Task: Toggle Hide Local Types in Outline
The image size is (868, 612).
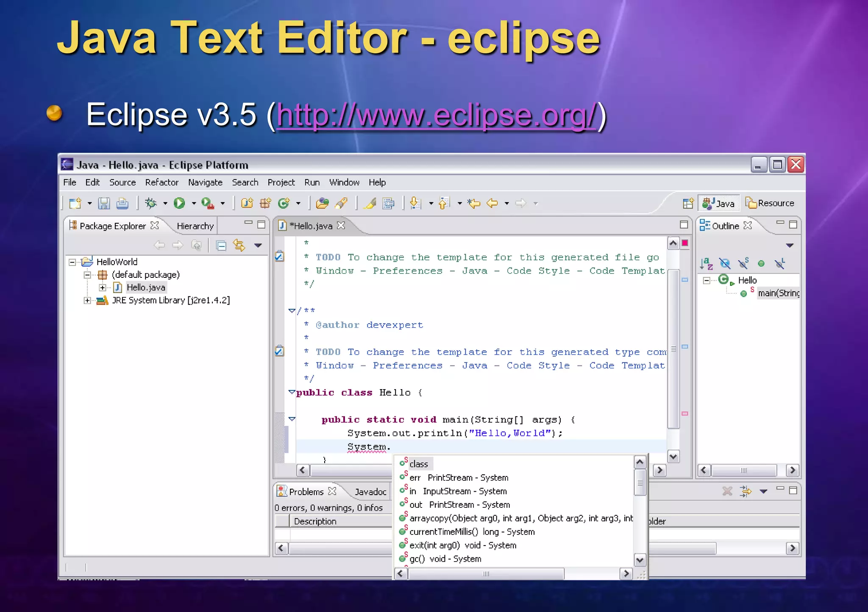Action: 780,263
